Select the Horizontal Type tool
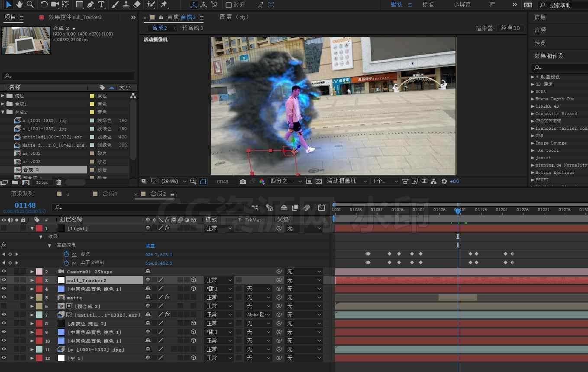This screenshot has width=588, height=372. point(101,4)
